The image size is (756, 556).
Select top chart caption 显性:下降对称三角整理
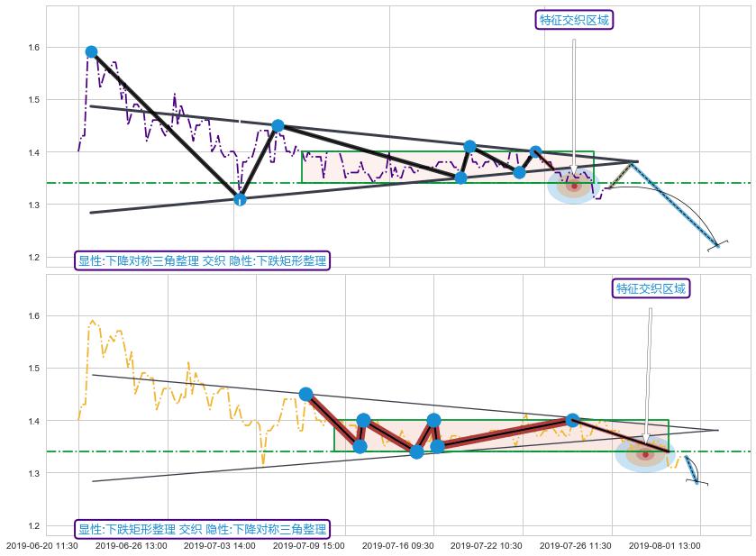coord(202,261)
